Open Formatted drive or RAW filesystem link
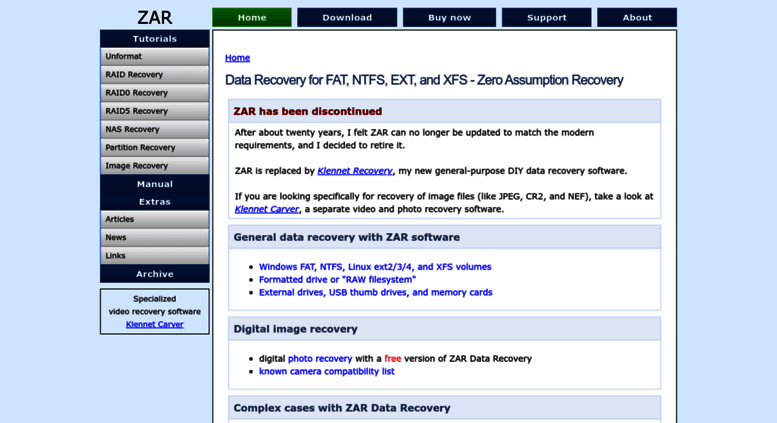777x423 pixels. (x=337, y=280)
